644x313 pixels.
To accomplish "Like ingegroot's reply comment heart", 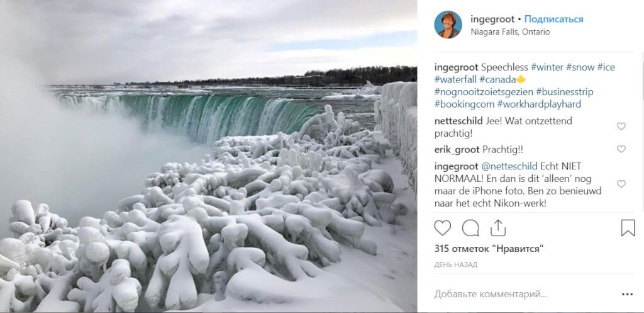I will (621, 185).
